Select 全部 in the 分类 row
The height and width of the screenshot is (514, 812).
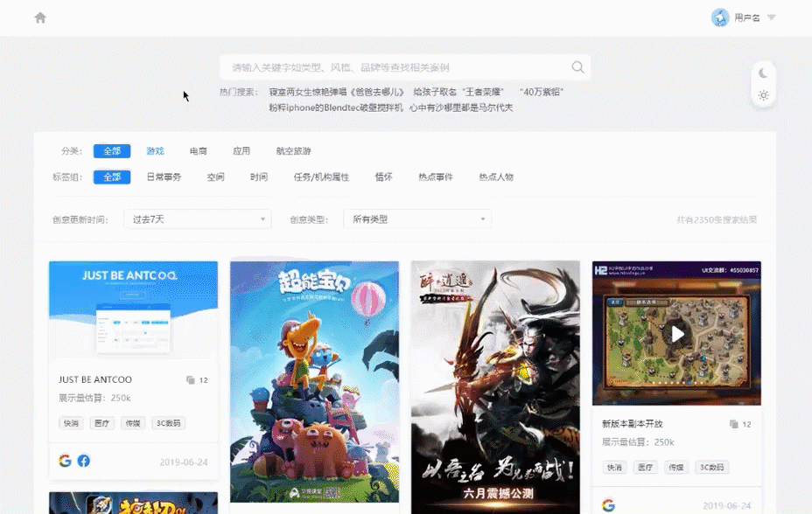(112, 151)
